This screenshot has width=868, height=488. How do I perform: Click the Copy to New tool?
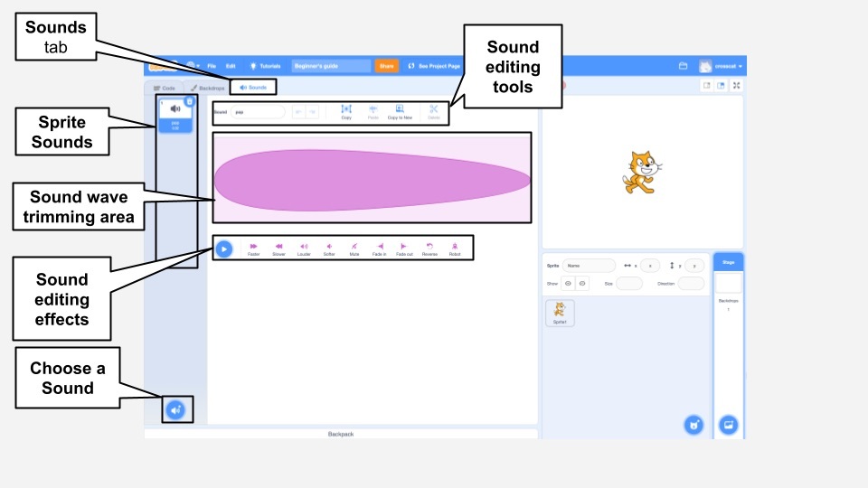coord(400,112)
